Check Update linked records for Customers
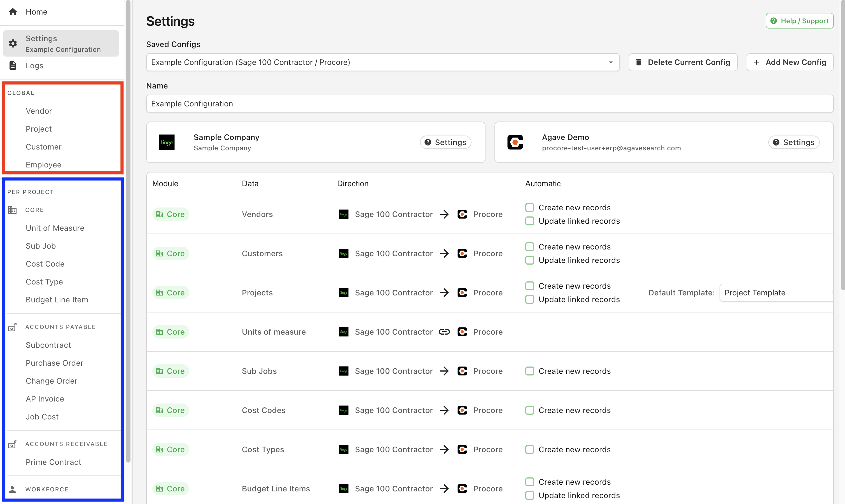 point(530,260)
